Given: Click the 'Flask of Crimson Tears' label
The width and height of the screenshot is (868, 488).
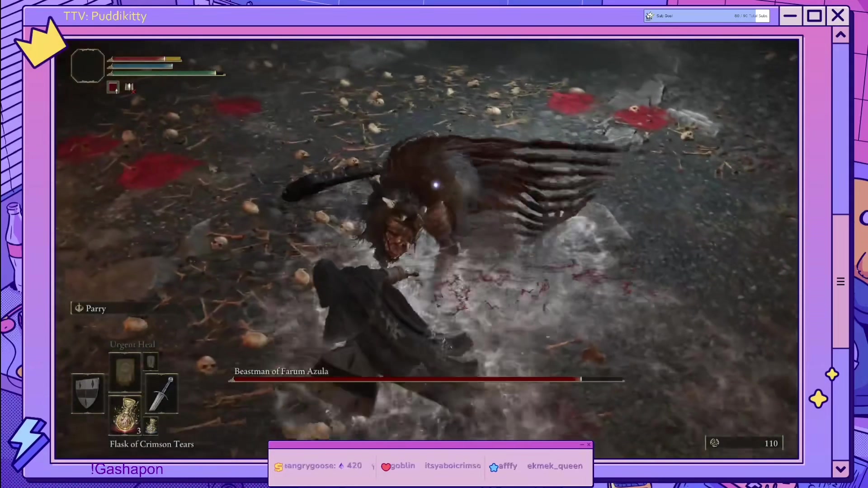Looking at the screenshot, I should point(151,444).
